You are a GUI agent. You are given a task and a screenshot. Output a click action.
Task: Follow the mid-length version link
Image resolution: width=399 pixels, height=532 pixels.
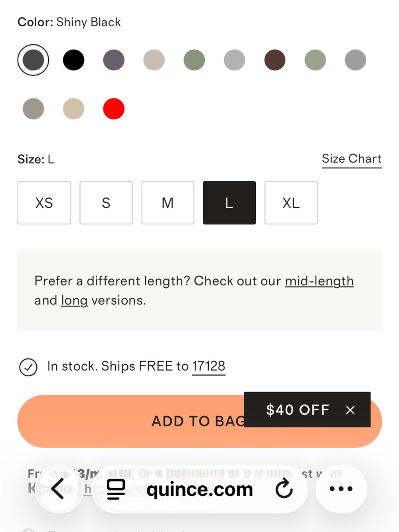point(319,281)
